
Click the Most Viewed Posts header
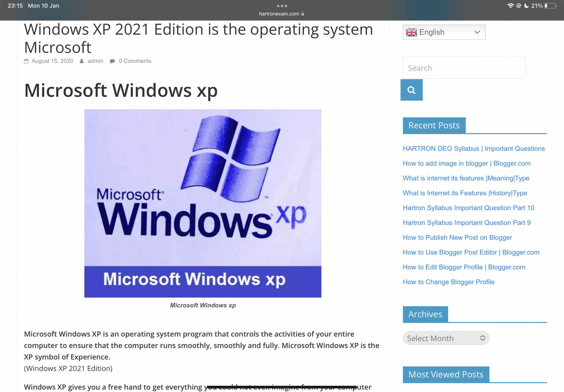click(446, 374)
